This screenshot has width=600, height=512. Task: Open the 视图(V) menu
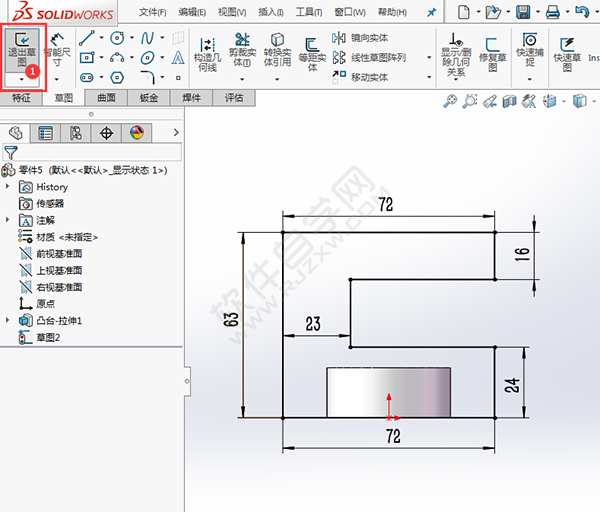[x=232, y=12]
